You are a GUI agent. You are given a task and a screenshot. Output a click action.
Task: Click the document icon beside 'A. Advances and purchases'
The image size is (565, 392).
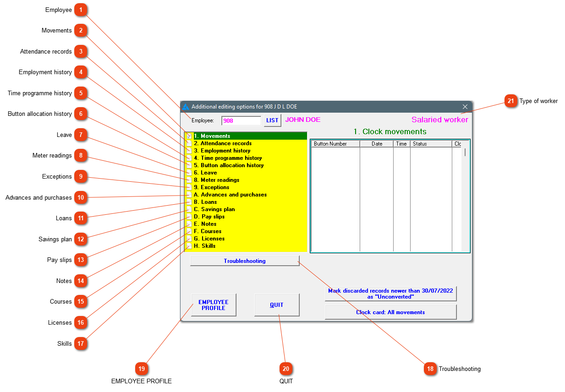[x=189, y=195]
